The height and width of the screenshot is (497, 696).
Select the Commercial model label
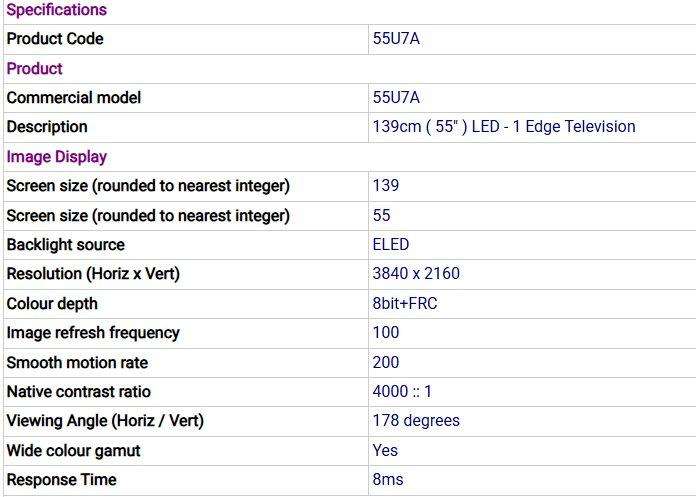(x=74, y=98)
